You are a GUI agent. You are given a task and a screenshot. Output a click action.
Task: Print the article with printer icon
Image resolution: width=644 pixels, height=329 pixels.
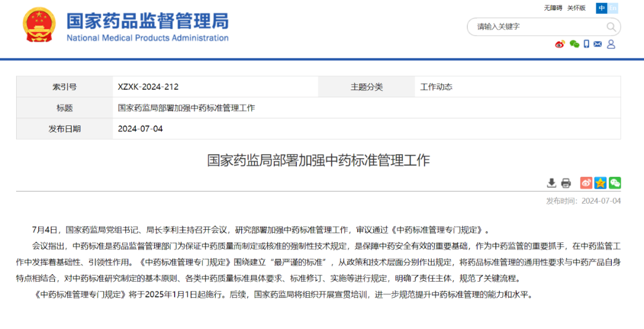[x=566, y=183]
